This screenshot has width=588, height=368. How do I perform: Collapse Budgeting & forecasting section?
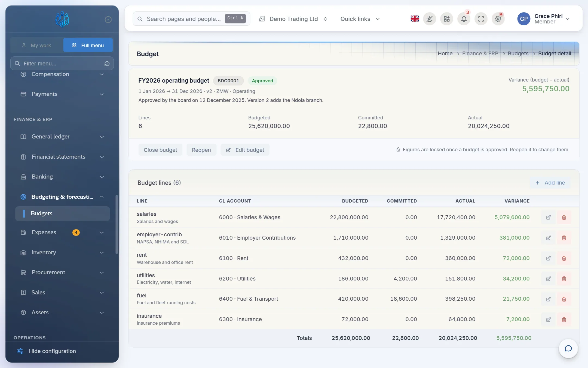coord(62,197)
